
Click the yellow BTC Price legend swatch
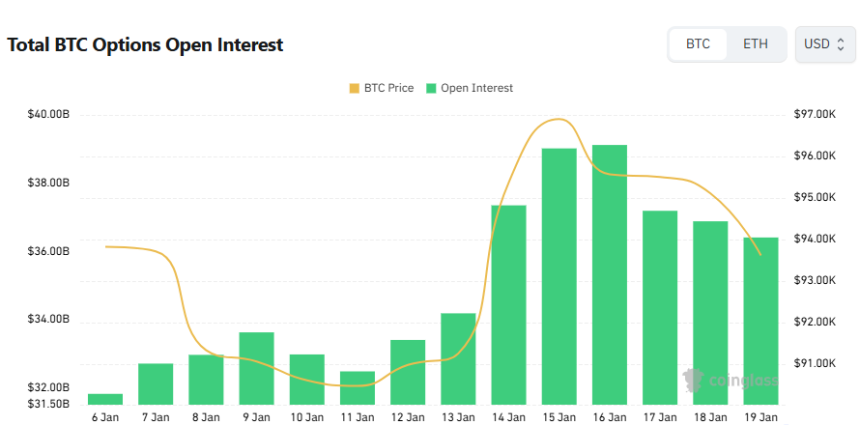tap(354, 88)
